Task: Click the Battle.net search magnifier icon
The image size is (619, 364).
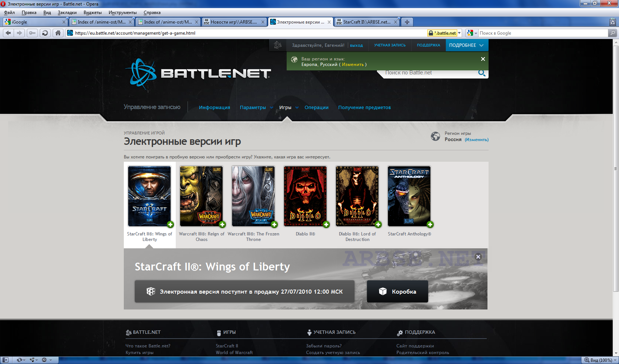Action: point(482,73)
